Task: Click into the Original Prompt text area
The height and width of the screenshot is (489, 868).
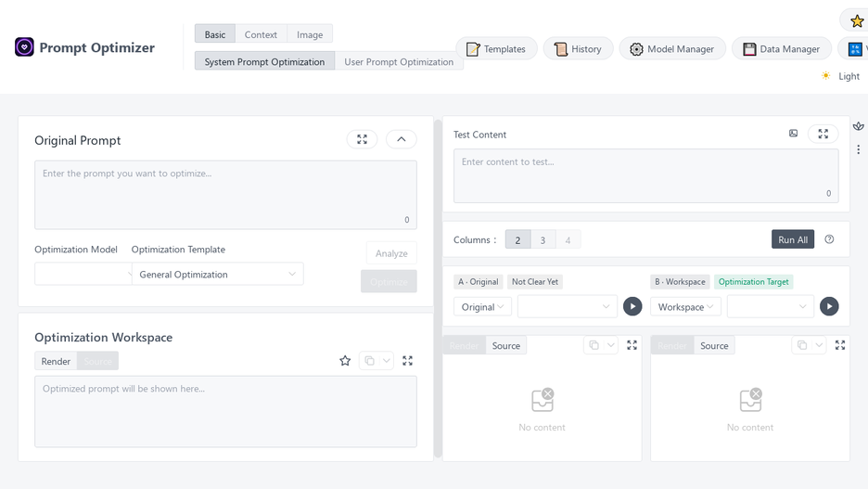Action: (x=225, y=195)
